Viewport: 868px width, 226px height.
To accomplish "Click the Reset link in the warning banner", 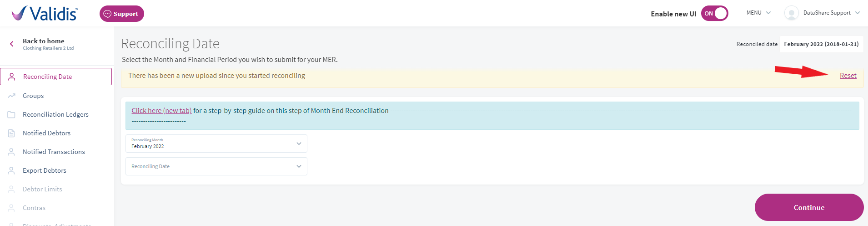I will click(848, 76).
